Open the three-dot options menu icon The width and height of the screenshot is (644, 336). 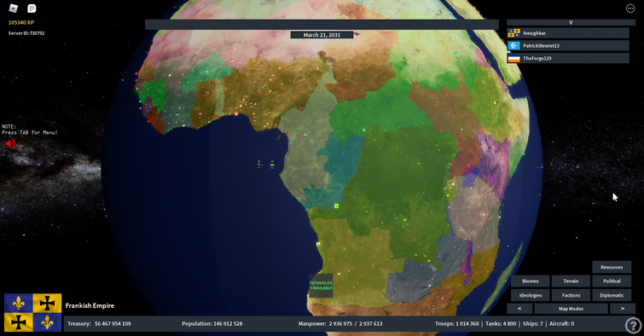click(x=630, y=9)
